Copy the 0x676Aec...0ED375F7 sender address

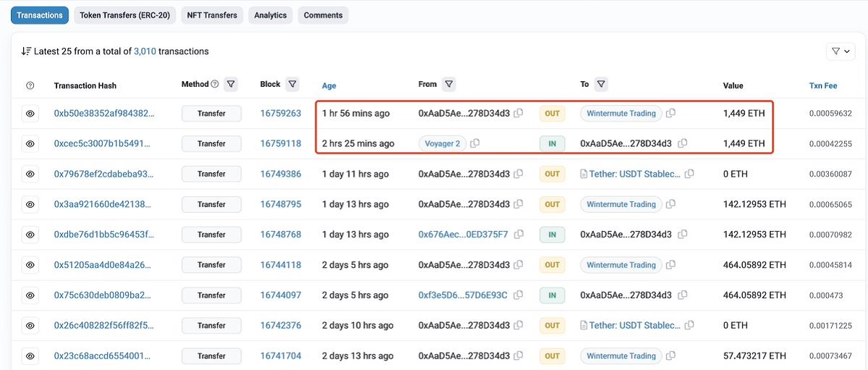pyautogui.click(x=517, y=235)
